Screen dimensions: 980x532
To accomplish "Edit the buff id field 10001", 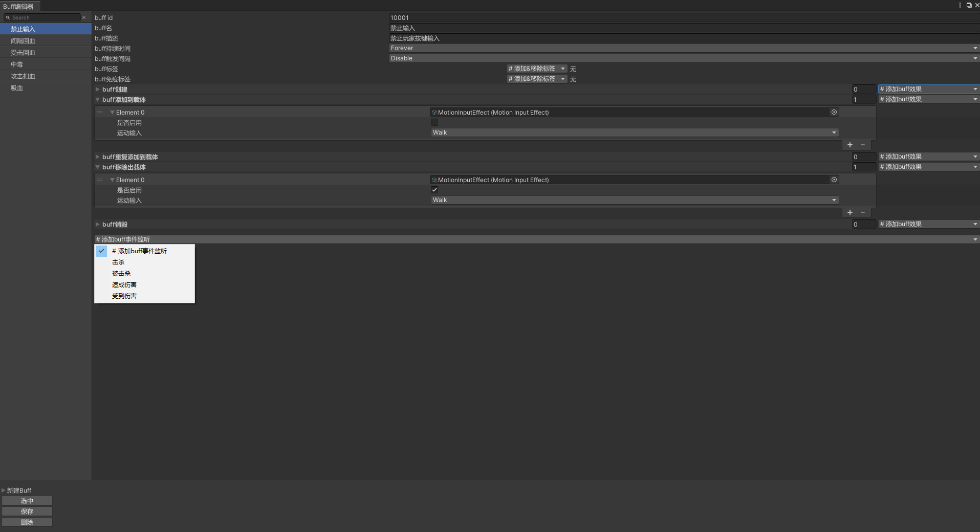I will click(684, 17).
